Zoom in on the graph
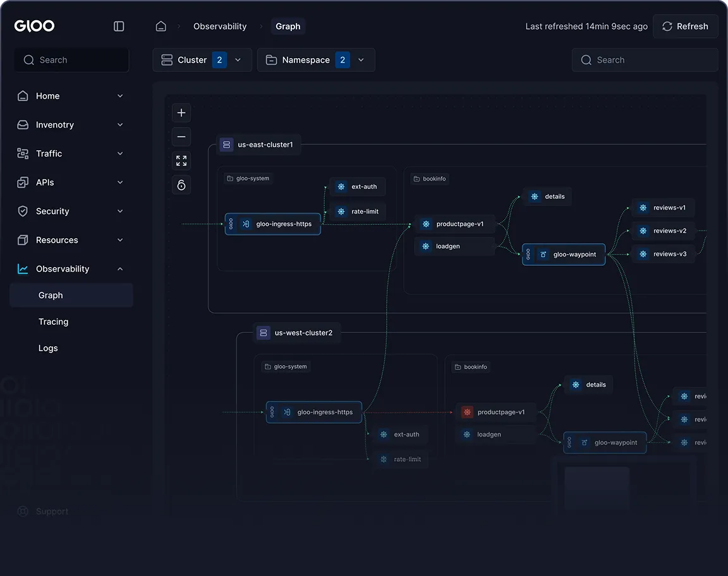Image resolution: width=728 pixels, height=576 pixels. tap(181, 113)
